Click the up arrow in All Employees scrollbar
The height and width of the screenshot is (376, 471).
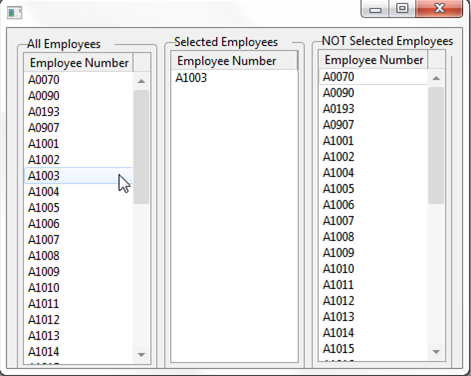(x=141, y=81)
